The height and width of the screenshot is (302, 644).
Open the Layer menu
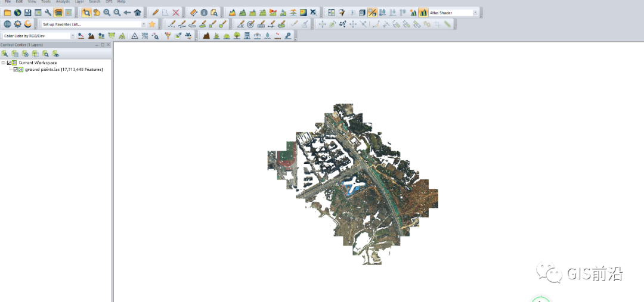(79, 2)
